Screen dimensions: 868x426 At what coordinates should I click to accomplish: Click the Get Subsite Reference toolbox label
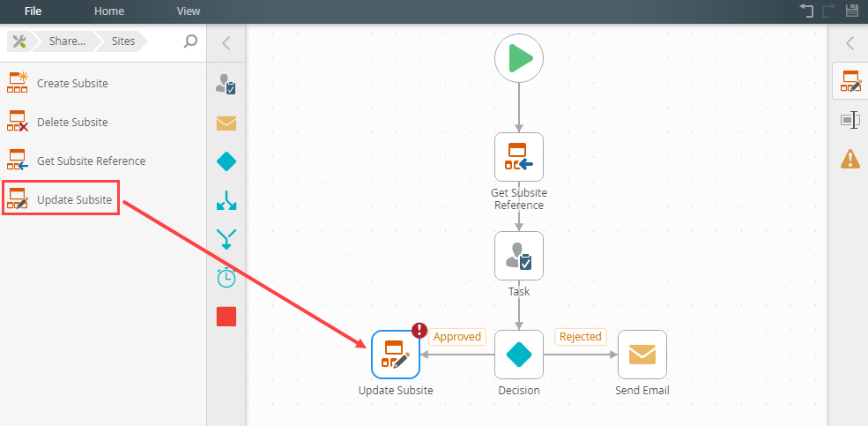(92, 161)
